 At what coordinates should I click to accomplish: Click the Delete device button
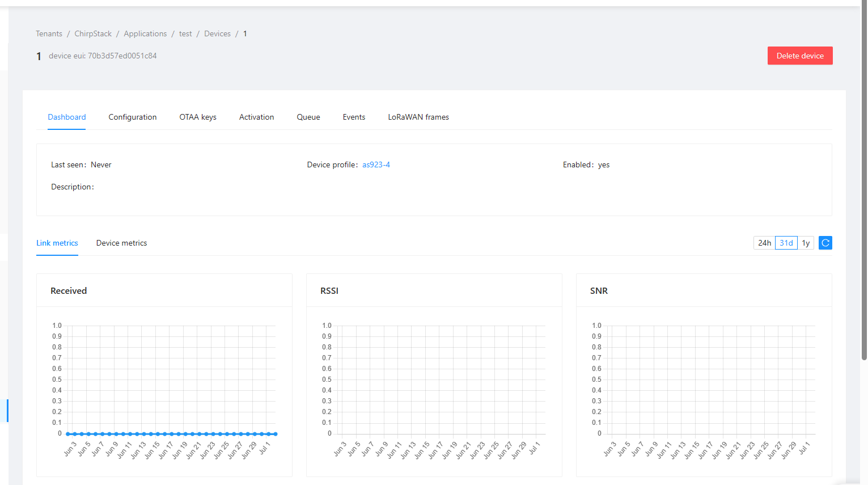click(x=800, y=56)
